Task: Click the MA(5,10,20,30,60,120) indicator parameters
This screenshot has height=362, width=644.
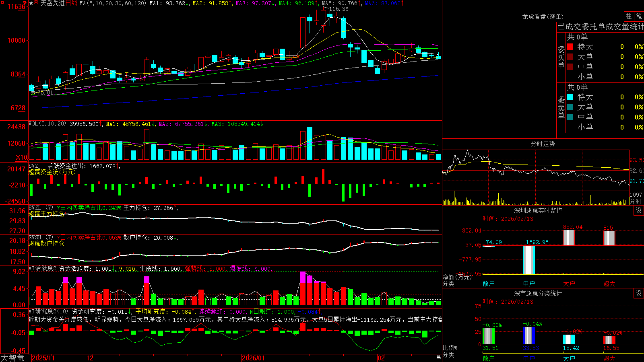Action: (113, 3)
